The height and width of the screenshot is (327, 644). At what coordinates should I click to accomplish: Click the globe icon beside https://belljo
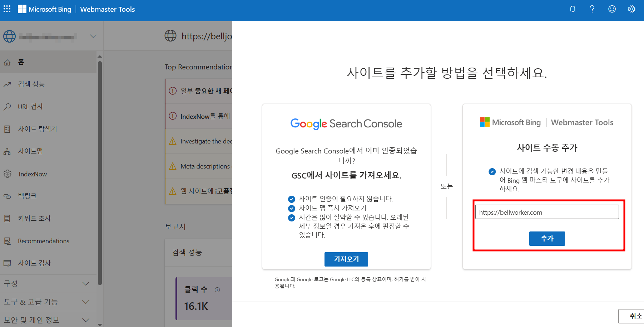click(x=170, y=36)
